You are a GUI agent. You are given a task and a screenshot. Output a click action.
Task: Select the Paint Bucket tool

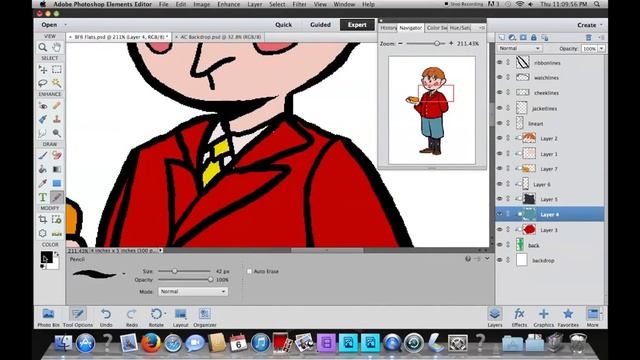42,169
